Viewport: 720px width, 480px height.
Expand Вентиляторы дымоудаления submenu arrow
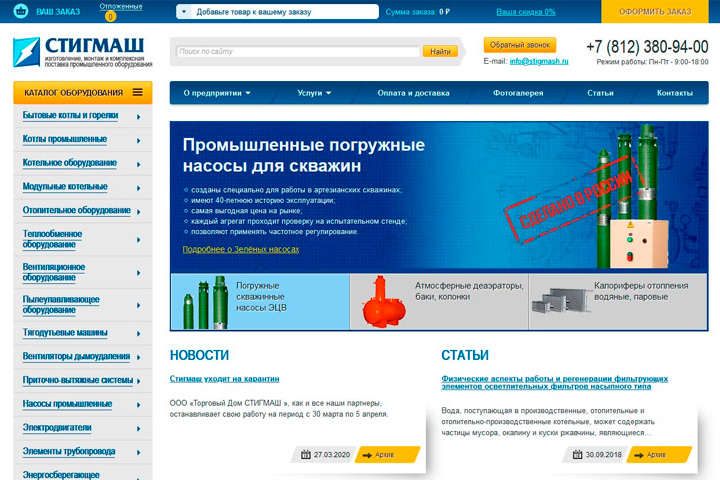[x=138, y=357]
